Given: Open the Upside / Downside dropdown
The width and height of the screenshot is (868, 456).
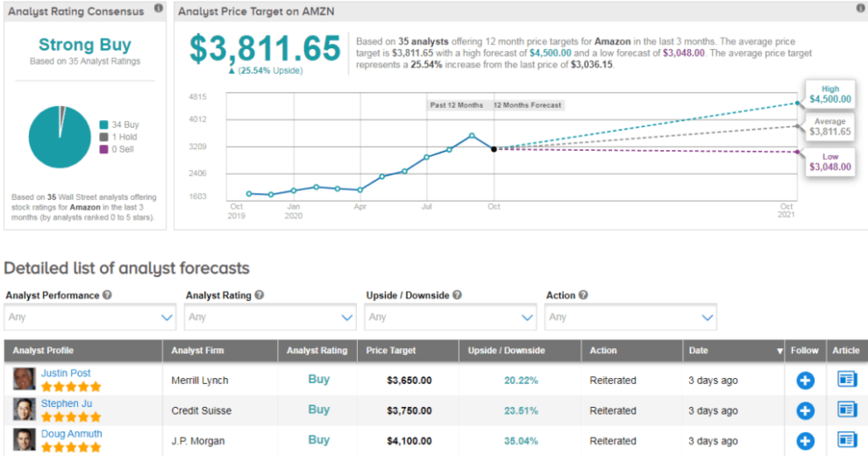Looking at the screenshot, I should click(451, 317).
